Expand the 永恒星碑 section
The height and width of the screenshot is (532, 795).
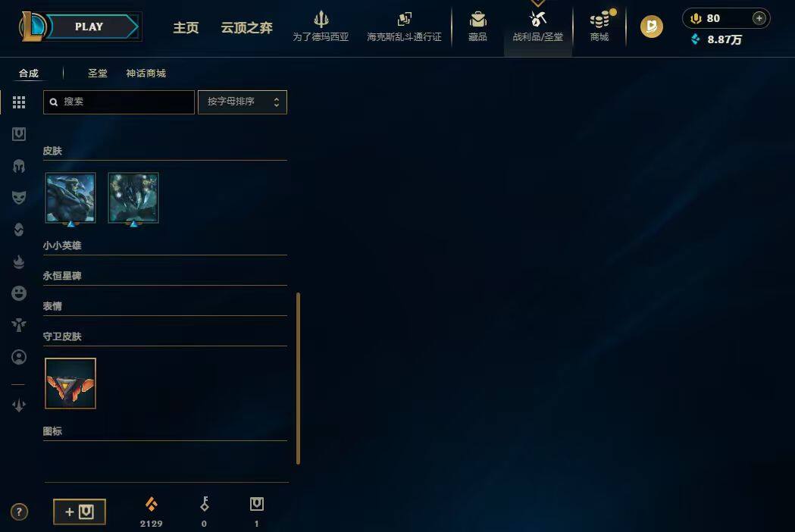pos(164,277)
